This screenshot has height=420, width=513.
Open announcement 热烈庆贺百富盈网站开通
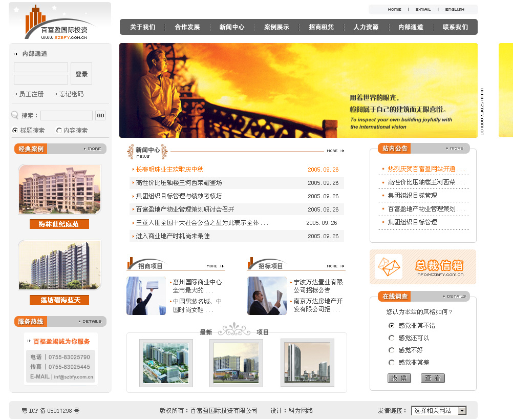426,169
